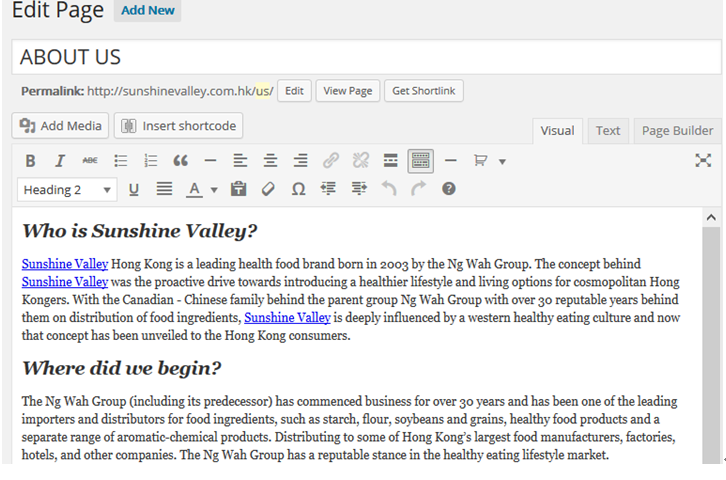Click Get Shortlink button
Image resolution: width=726 pixels, height=480 pixels.
[x=424, y=91]
